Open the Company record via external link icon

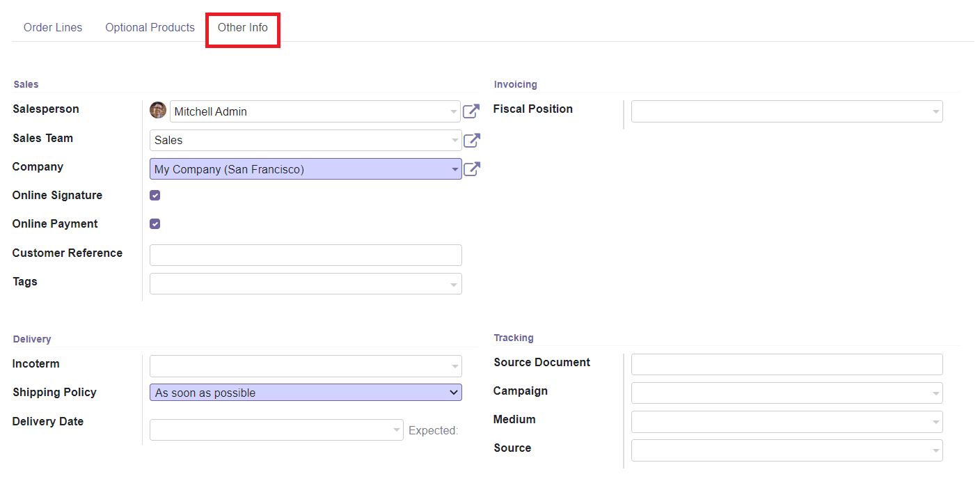pos(471,168)
